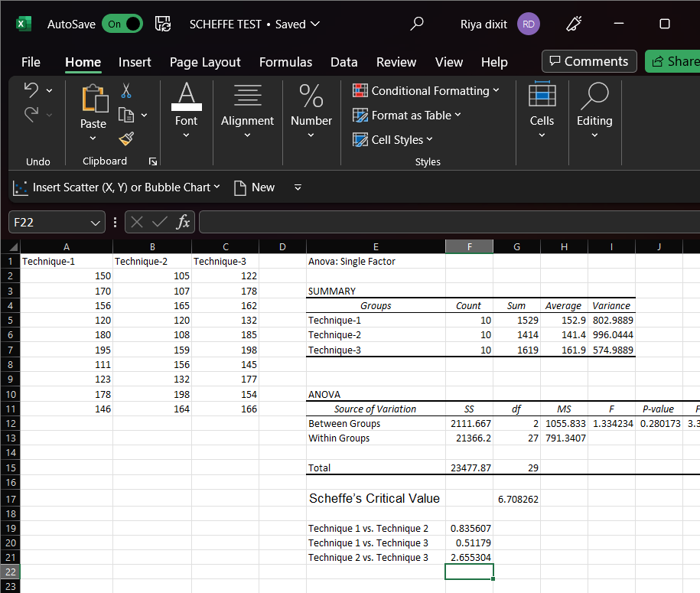
Task: Click the Copy icon in Clipboard
Action: click(126, 115)
